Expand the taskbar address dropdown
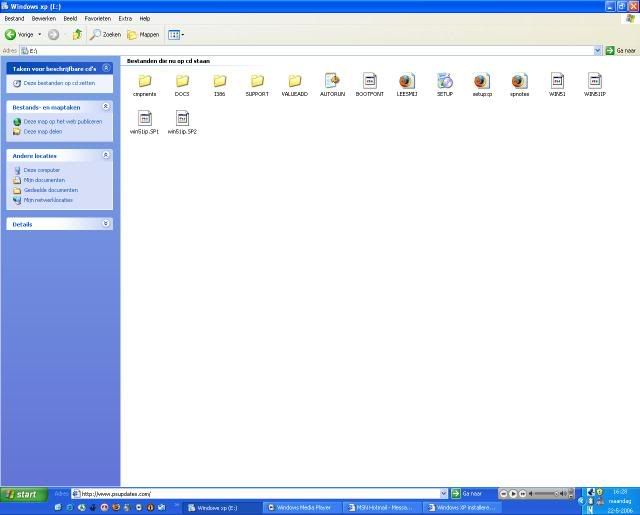 pos(444,494)
